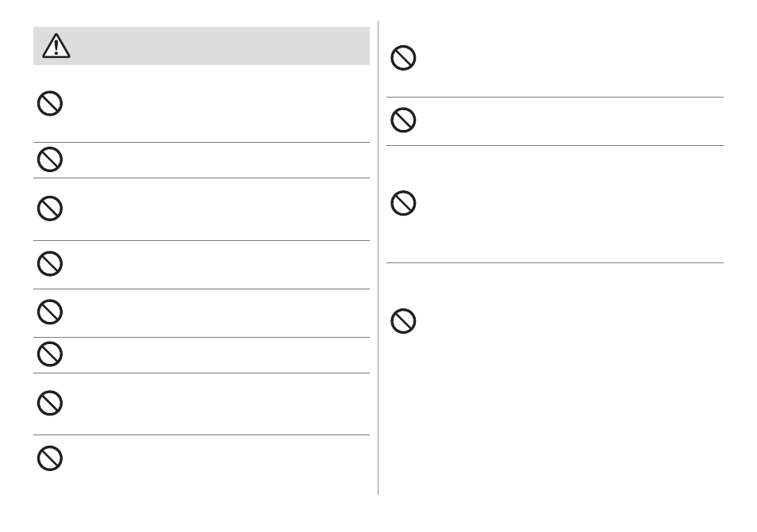
Task: Click the blank area below the last right-column icon
Action: click(555, 415)
